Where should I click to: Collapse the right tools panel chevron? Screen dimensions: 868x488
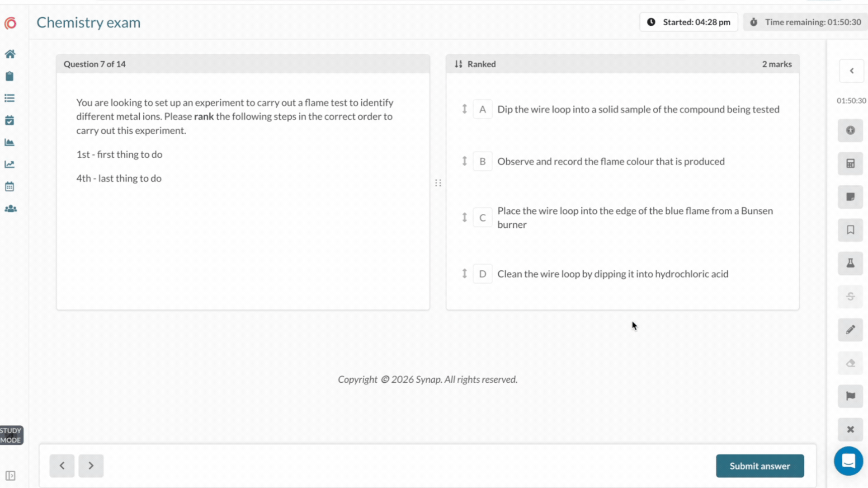(x=852, y=71)
